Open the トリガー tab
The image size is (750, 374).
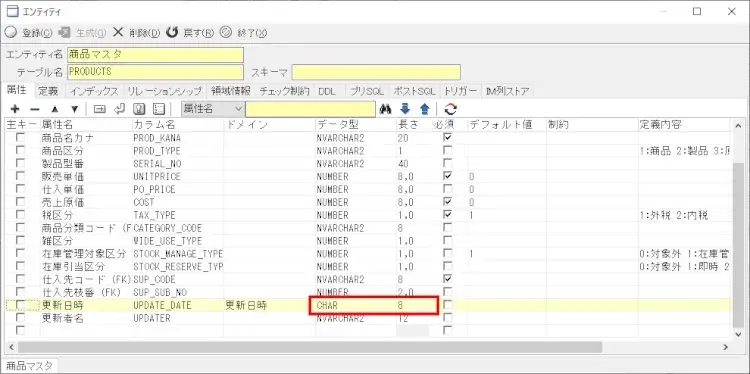[x=460, y=90]
